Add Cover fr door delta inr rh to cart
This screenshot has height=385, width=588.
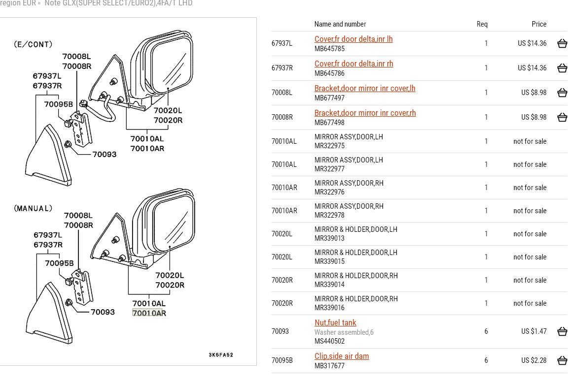click(x=562, y=68)
